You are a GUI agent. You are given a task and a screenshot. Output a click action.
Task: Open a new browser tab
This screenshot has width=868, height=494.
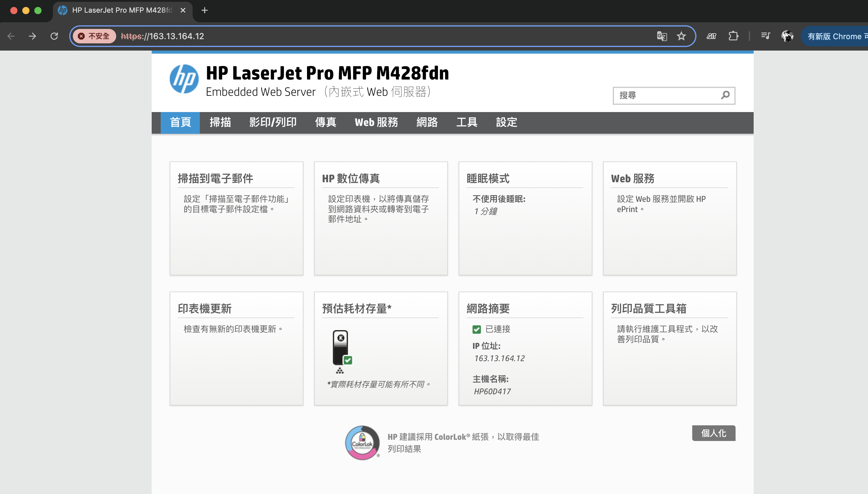click(x=204, y=10)
